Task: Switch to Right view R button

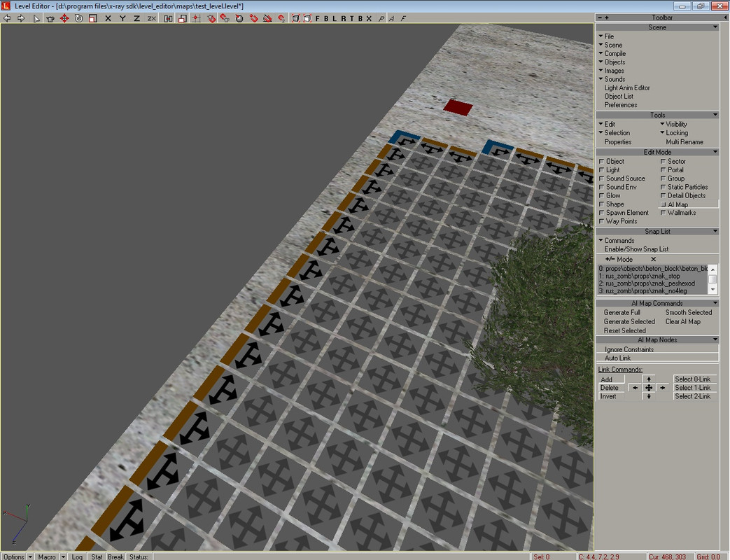Action: point(343,18)
